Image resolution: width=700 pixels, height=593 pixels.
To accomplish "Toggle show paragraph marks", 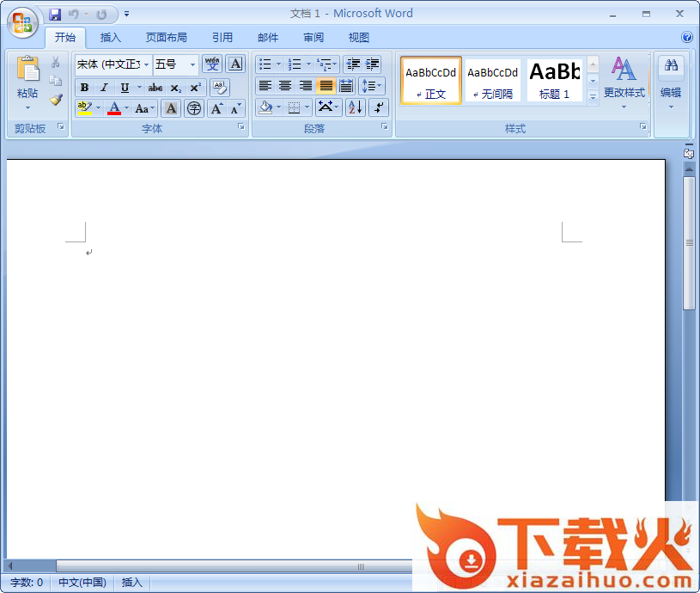I will 378,107.
